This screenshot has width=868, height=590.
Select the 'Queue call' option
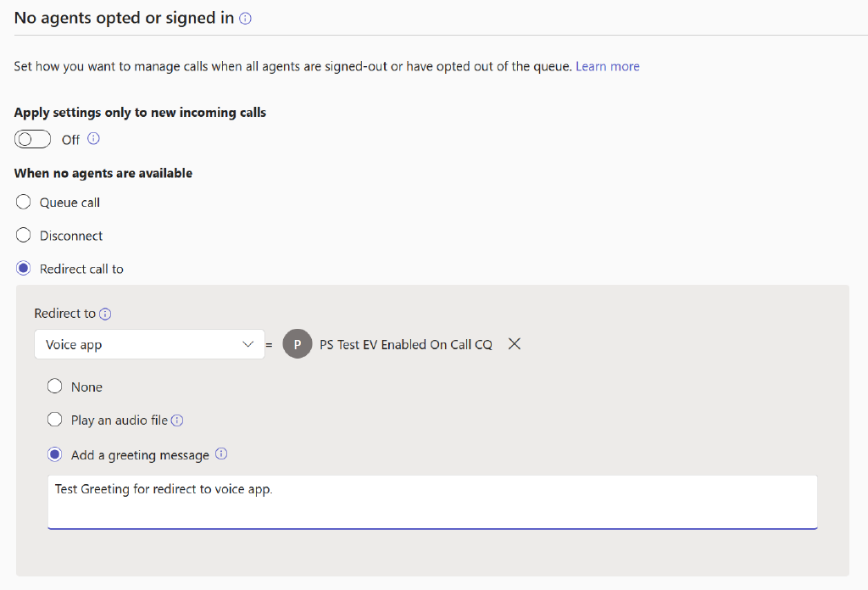[x=23, y=202]
